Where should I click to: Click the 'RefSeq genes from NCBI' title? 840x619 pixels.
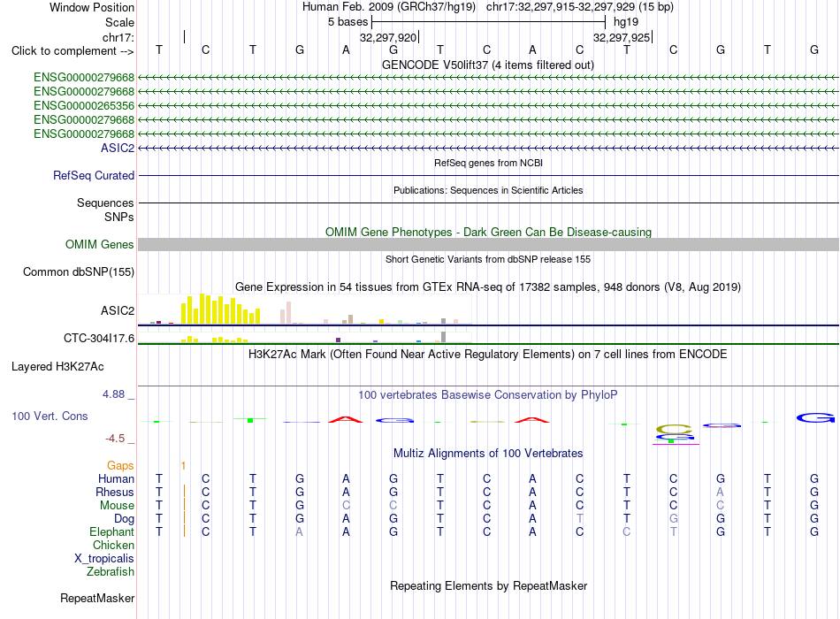489,163
